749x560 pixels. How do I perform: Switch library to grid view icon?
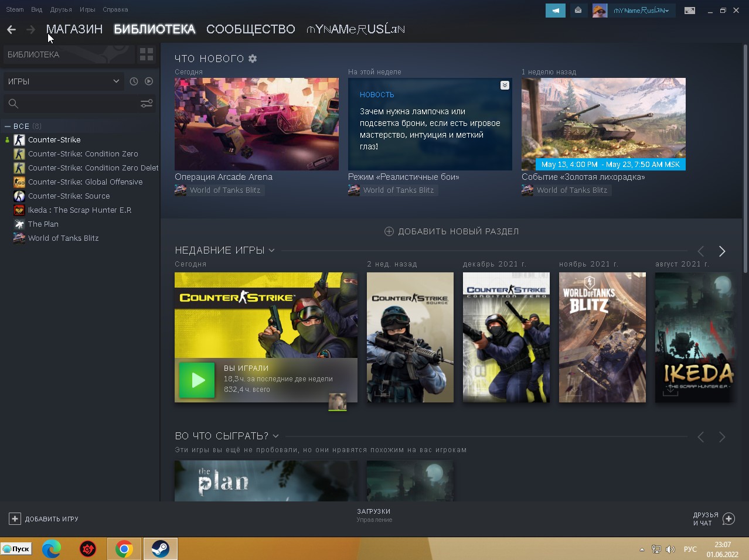[147, 54]
